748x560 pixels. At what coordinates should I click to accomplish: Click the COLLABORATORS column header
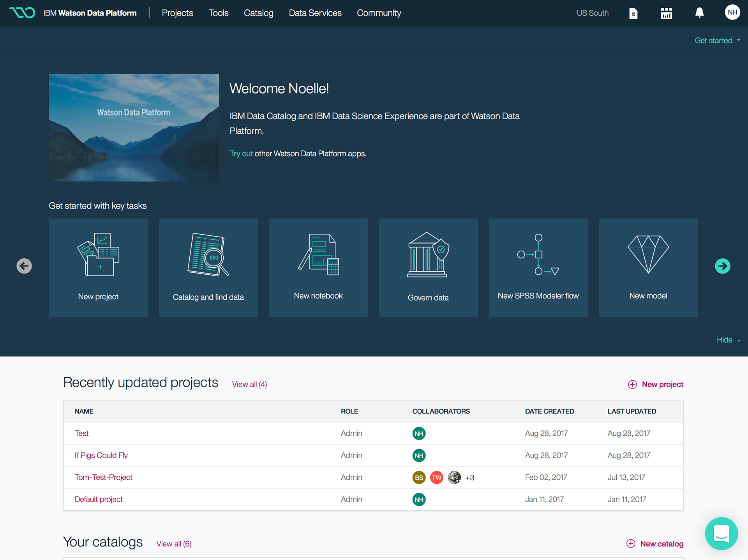coord(441,411)
